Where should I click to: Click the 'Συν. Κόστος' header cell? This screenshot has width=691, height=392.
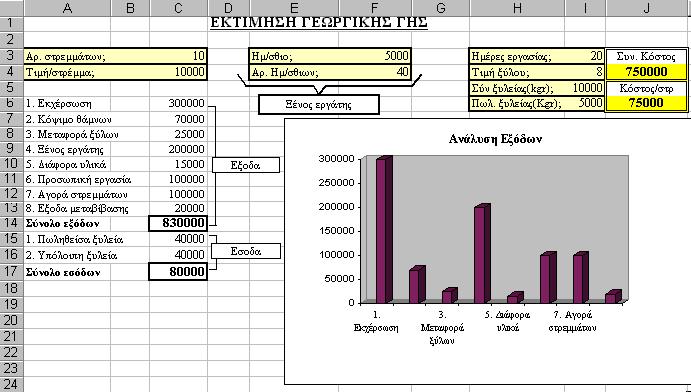(x=646, y=56)
